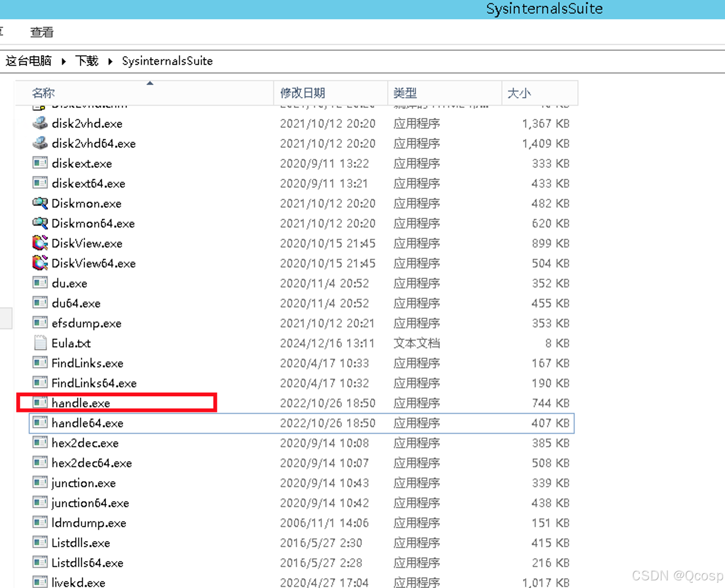Click the ldmdump.exe file name
Image resolution: width=725 pixels, height=588 pixels.
[89, 523]
